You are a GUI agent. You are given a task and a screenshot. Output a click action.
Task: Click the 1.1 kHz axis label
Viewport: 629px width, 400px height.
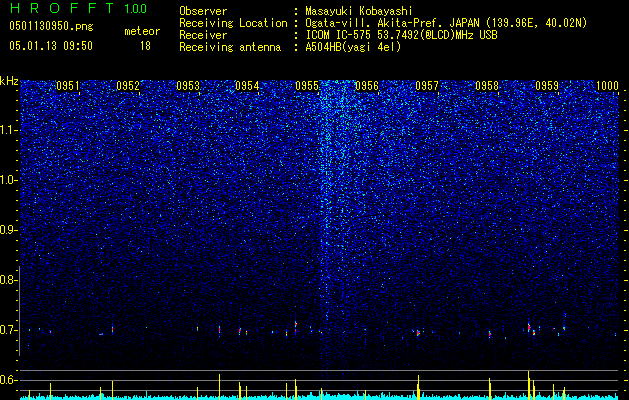click(8, 130)
